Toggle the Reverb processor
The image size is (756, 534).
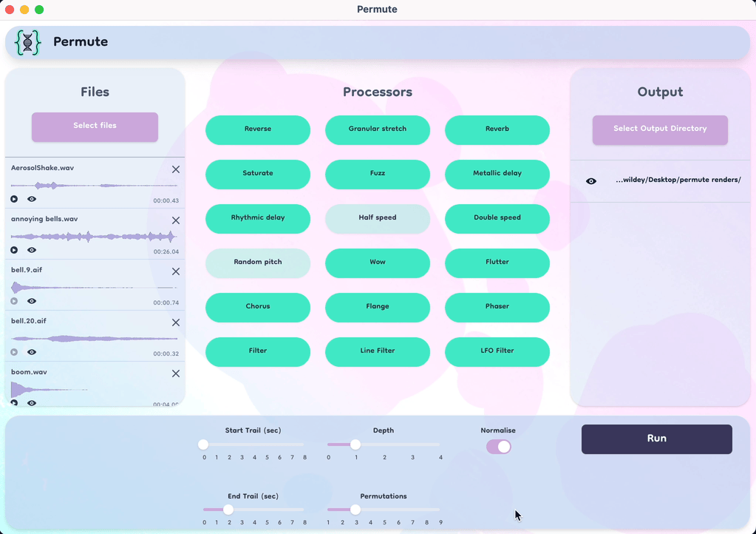coord(497,129)
